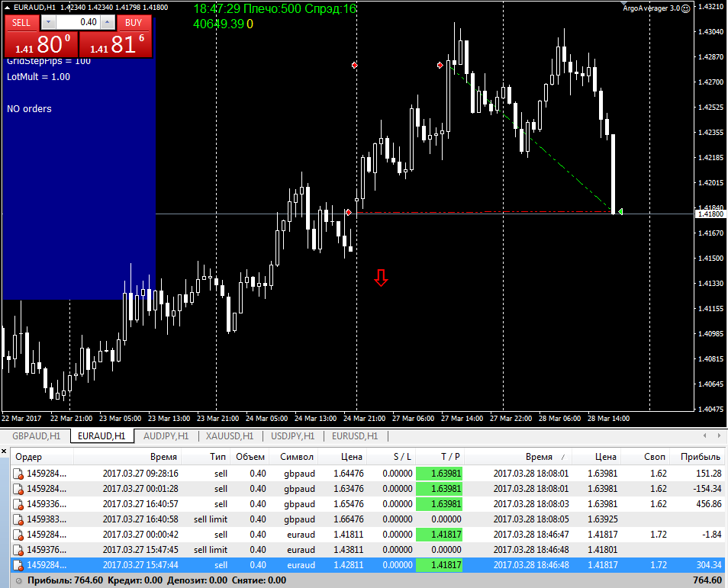Click the 1.41 80 sell price panel
728x588 pixels.
[x=41, y=44]
